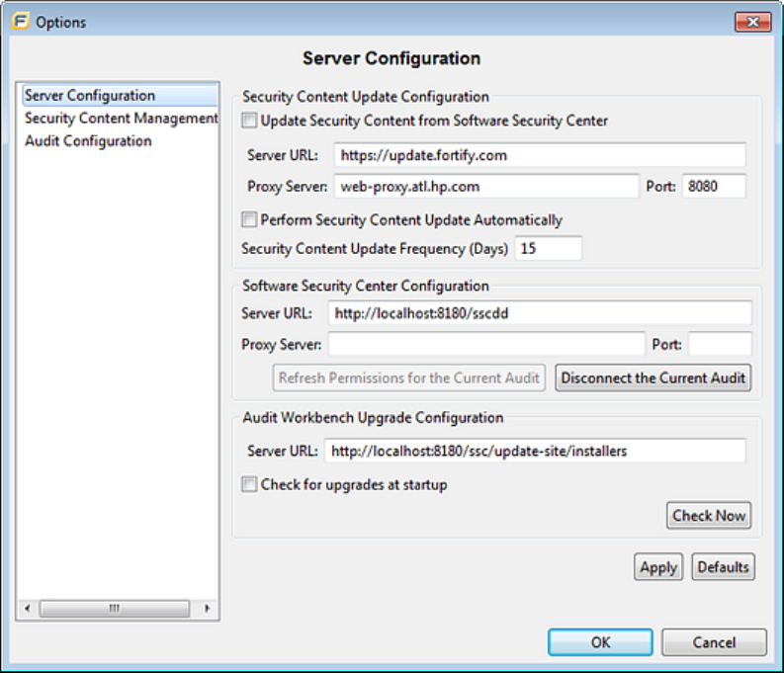Click the Security Content Update Frequency field

(x=548, y=249)
